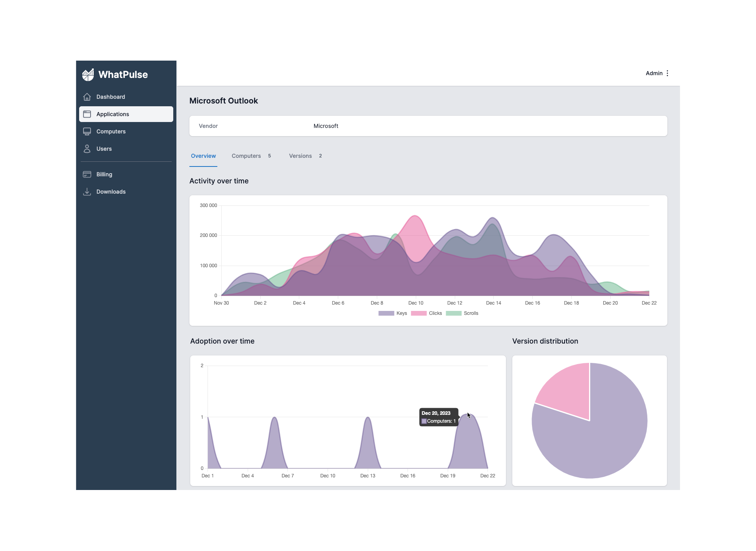Click the Downloads arrow icon in sidebar
756x551 pixels.
(x=87, y=192)
